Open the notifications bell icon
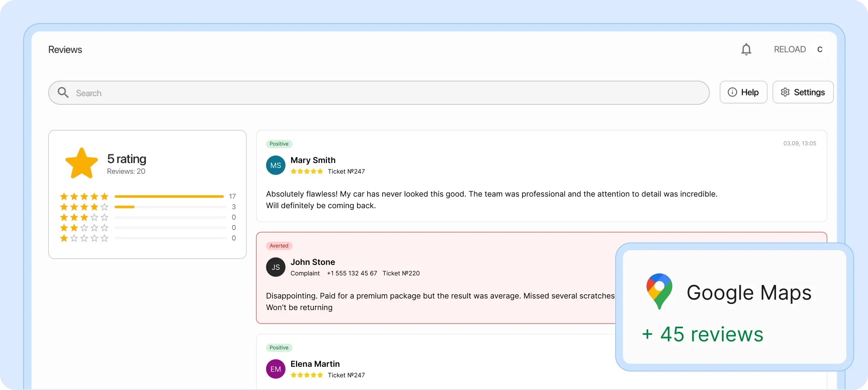Viewport: 868px width, 390px height. click(746, 49)
